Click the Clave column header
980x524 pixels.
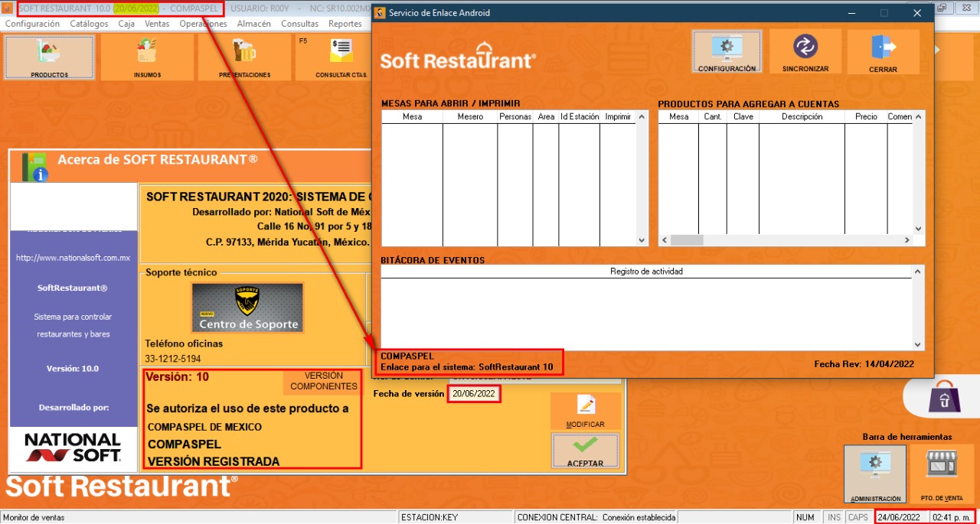pyautogui.click(x=743, y=117)
